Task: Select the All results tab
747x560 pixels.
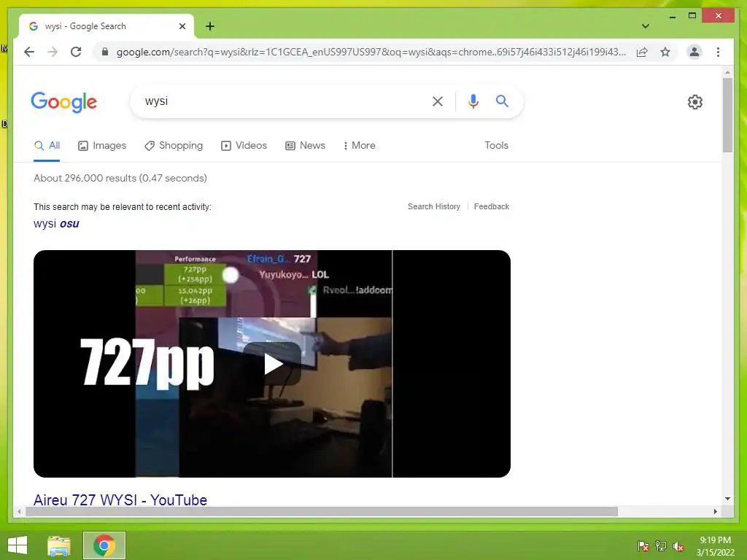Action: [x=47, y=146]
